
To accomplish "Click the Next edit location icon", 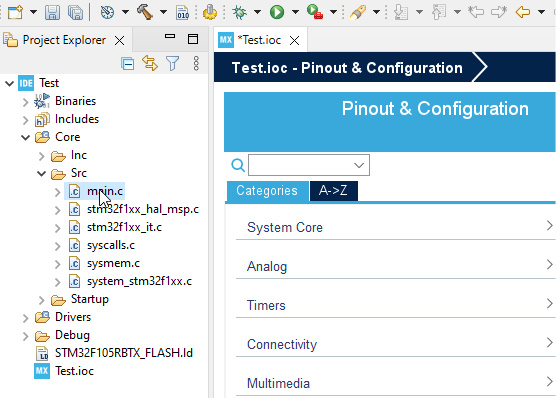I will [x=499, y=12].
